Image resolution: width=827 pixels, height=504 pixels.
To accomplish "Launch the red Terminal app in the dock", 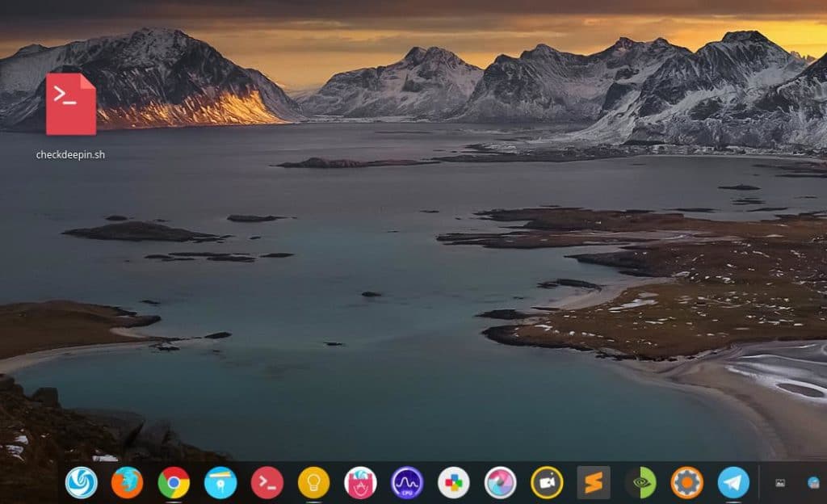I will [267, 482].
